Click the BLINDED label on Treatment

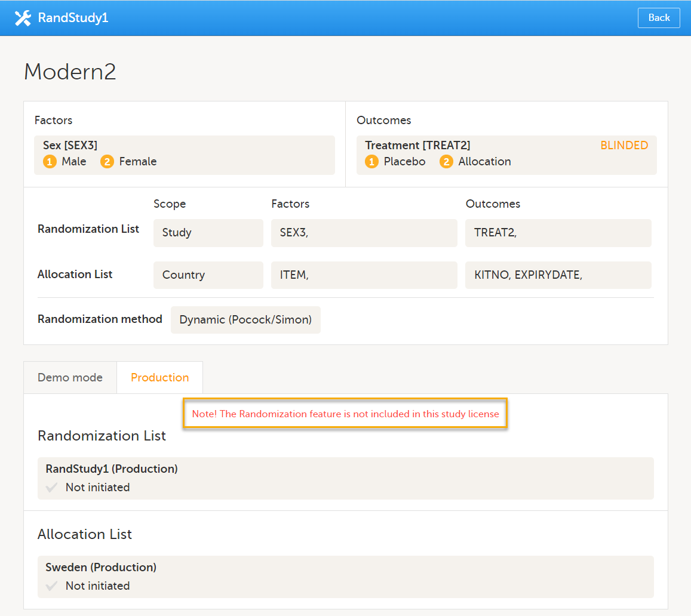624,146
